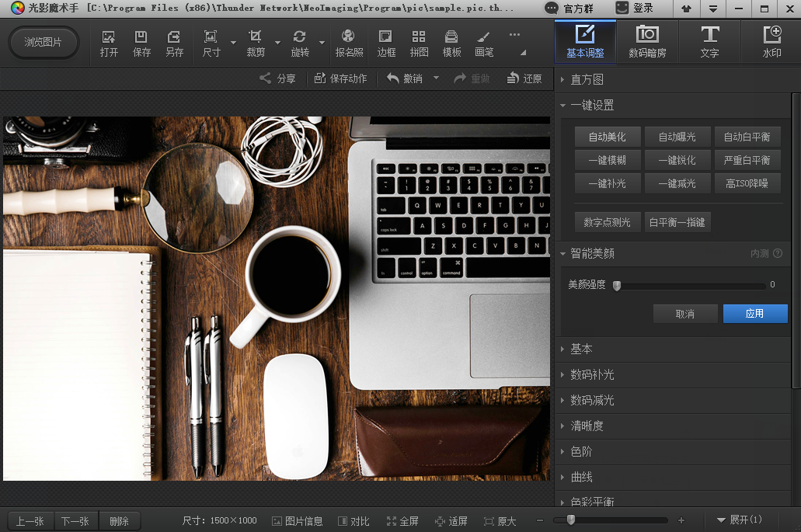Click the 浏览图片 browse pictures button

click(x=44, y=42)
